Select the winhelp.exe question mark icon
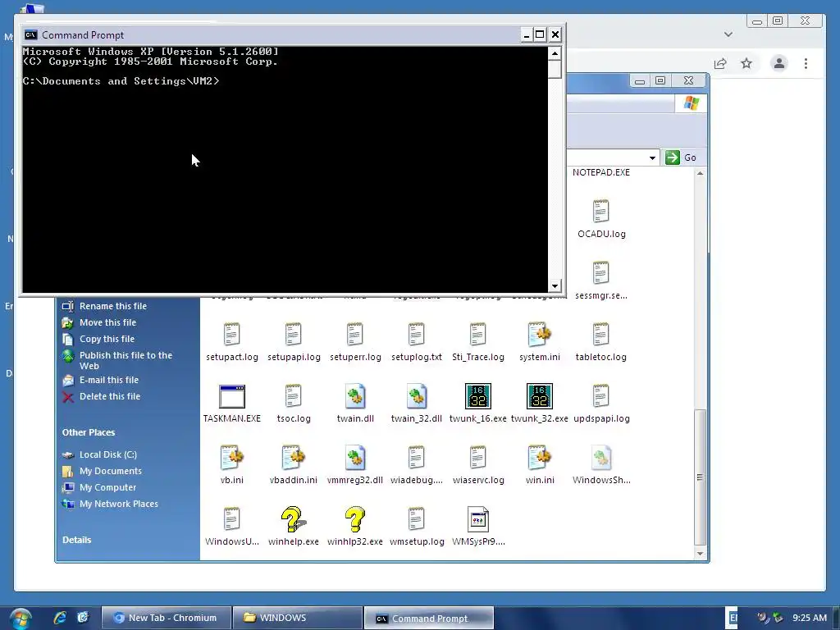The image size is (840, 630). tap(293, 519)
